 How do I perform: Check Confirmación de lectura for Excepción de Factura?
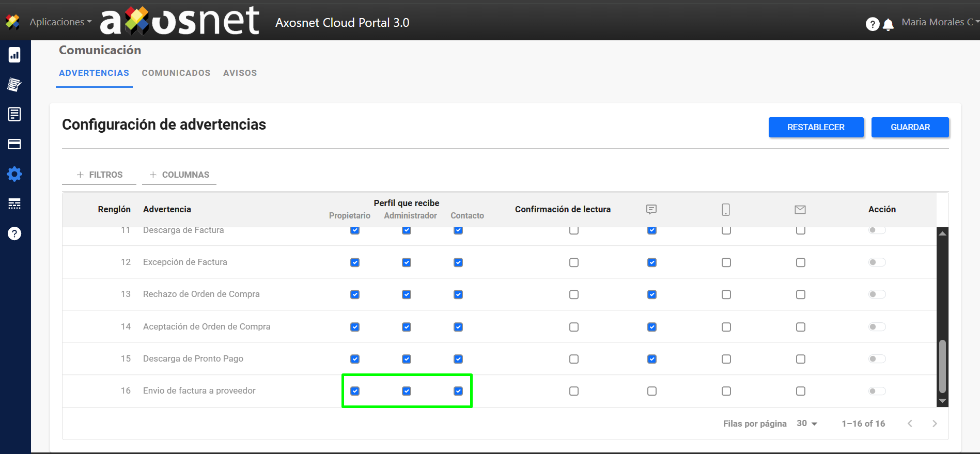(x=574, y=262)
